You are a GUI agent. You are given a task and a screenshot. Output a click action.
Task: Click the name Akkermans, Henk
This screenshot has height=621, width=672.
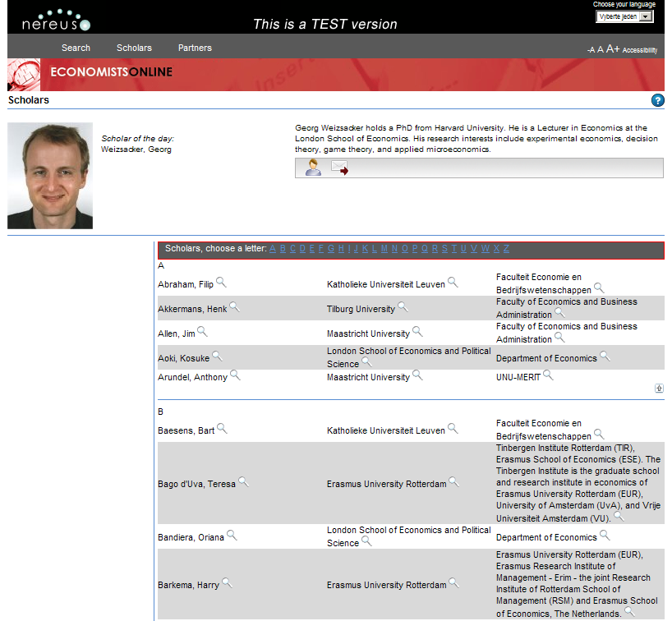tap(192, 310)
